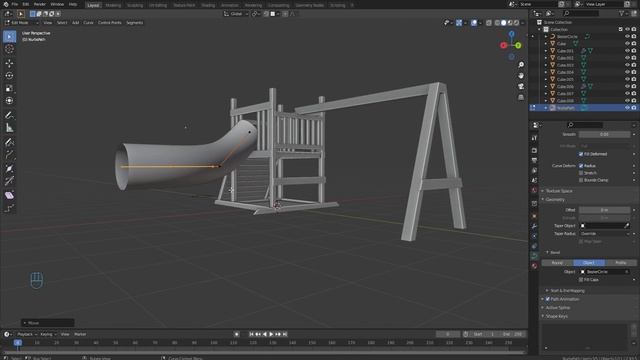The image size is (640, 360).
Task: Select the Shear tool in the toolbar
Action: click(x=9, y=196)
